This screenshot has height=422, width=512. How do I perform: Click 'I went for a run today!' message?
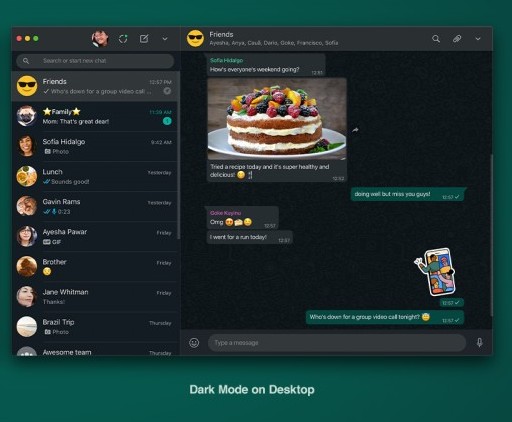[x=249, y=237]
